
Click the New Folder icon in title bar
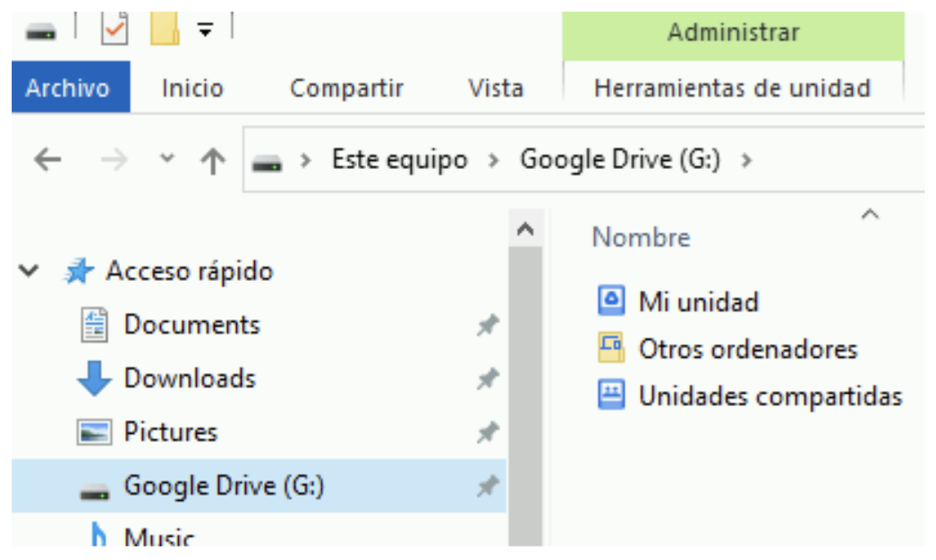[x=165, y=29]
